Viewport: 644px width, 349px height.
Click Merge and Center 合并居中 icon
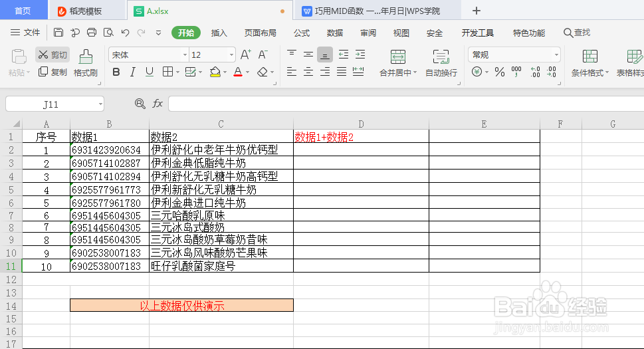(397, 57)
